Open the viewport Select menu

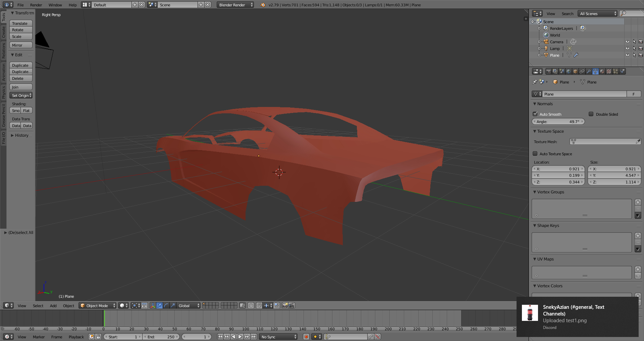click(x=38, y=305)
